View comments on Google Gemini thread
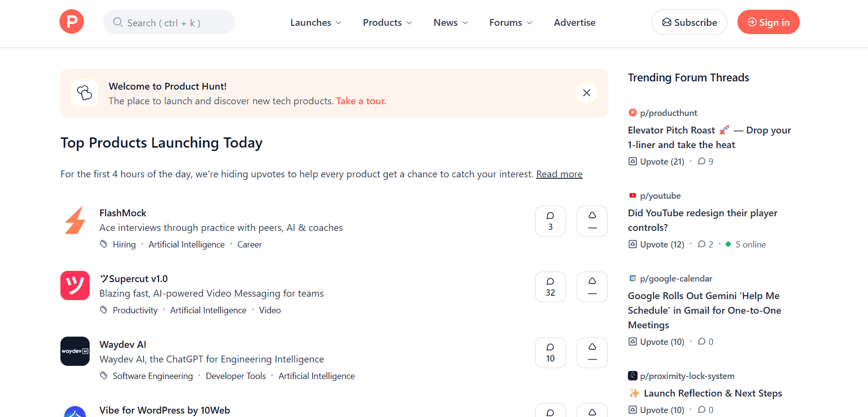 point(705,342)
